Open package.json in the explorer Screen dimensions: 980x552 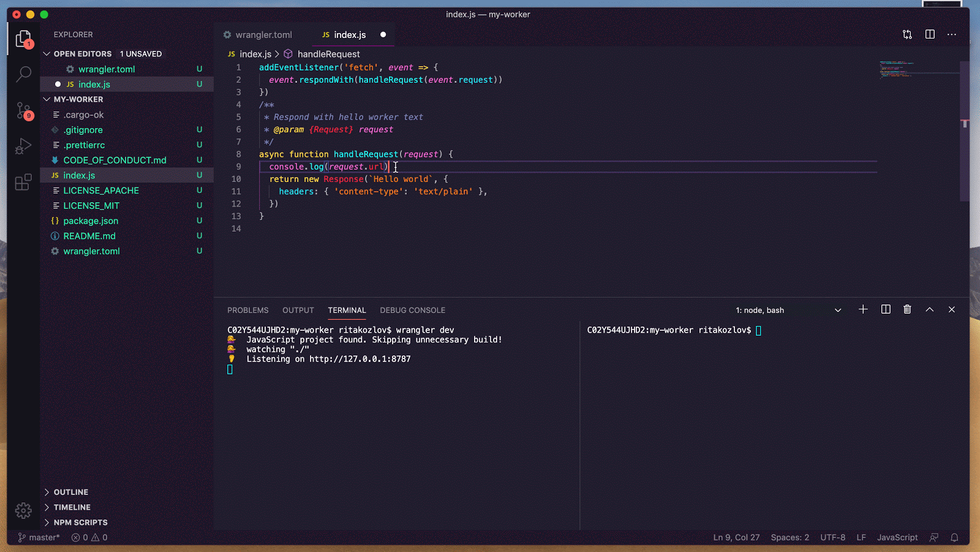[91, 221]
